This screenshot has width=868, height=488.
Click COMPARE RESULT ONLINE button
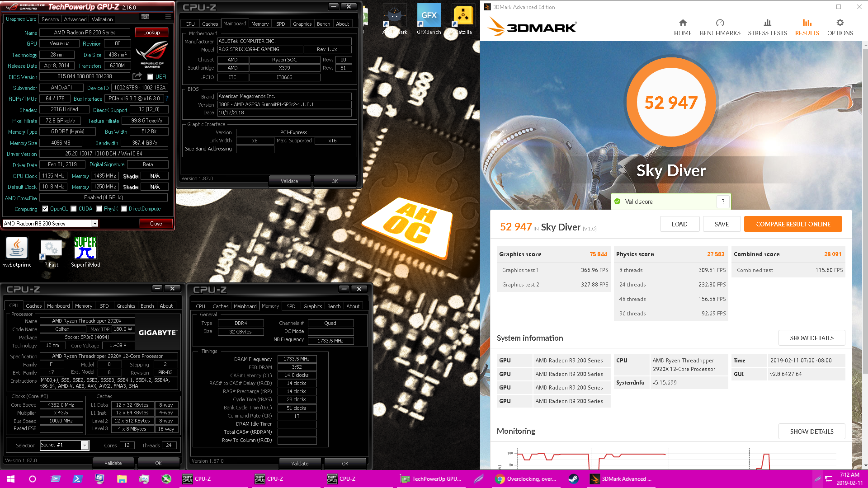[793, 224]
